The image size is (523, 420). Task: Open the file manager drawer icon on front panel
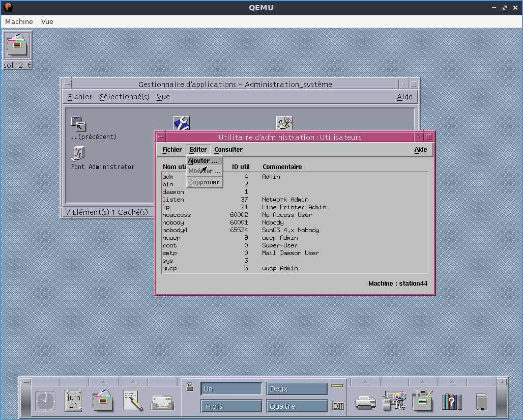point(103,400)
